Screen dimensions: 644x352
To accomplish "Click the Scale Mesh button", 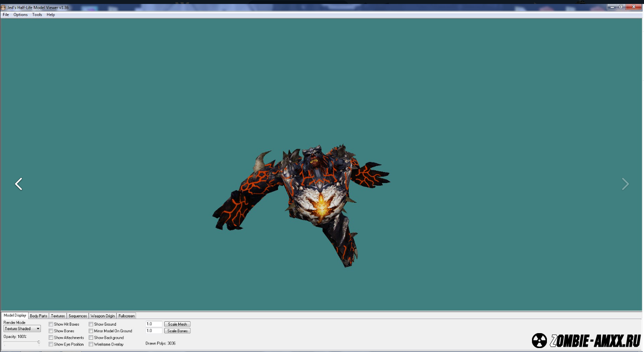I will click(177, 324).
